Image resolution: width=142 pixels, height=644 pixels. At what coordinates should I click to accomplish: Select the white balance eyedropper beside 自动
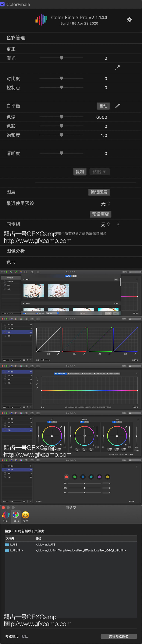[117, 106]
